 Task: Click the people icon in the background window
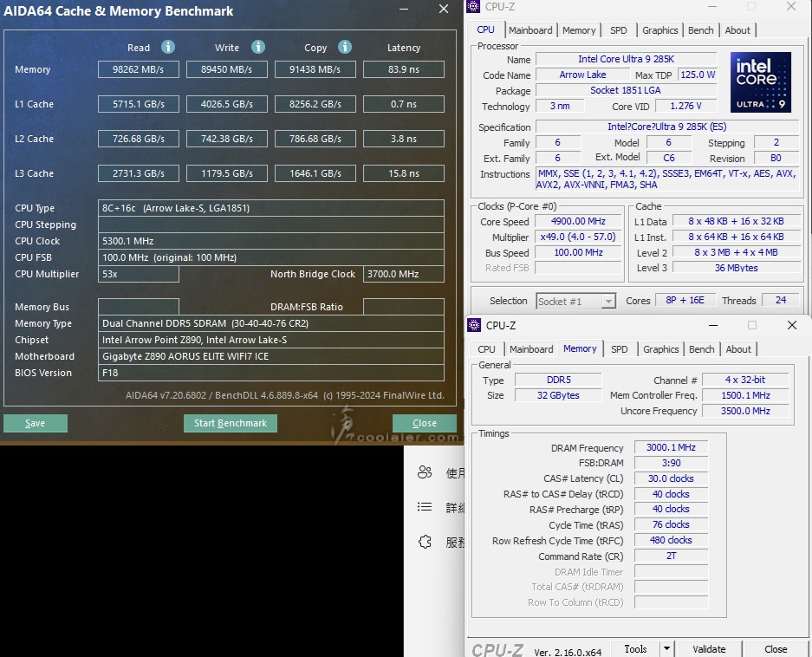[425, 472]
